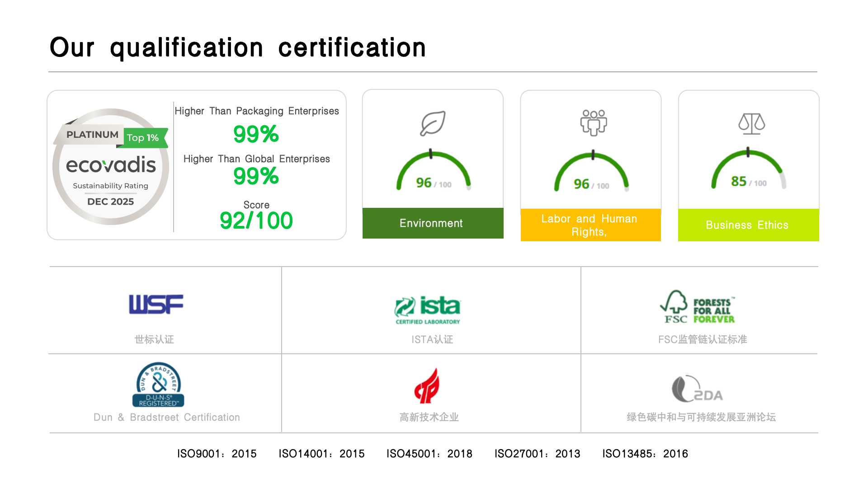Image resolution: width=868 pixels, height=488 pixels.
Task: Click the Dun & Bradstreet D-U-N-S badge
Action: 158,385
